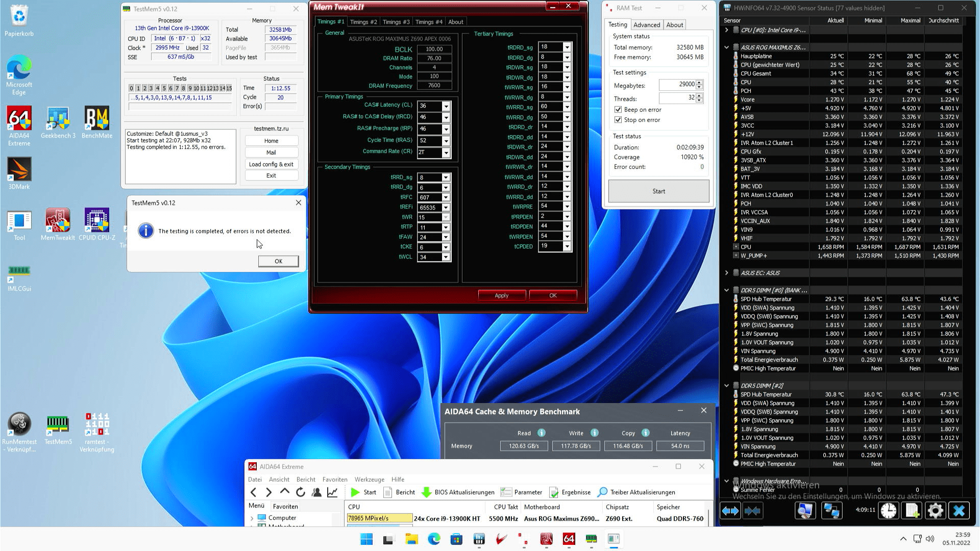Screen dimensions: 980x551
Task: Open CAS# Latency (CL) dropdown
Action: coord(446,106)
